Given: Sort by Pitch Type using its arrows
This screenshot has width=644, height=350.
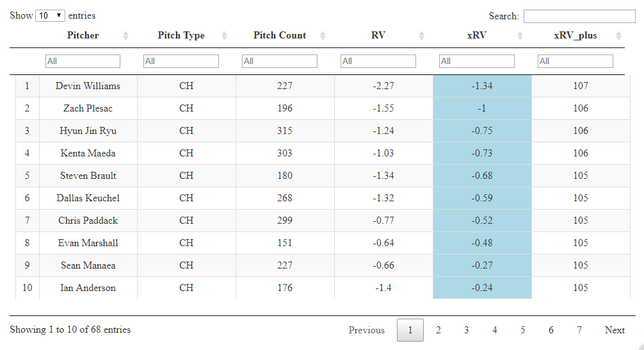Looking at the screenshot, I should click(224, 36).
